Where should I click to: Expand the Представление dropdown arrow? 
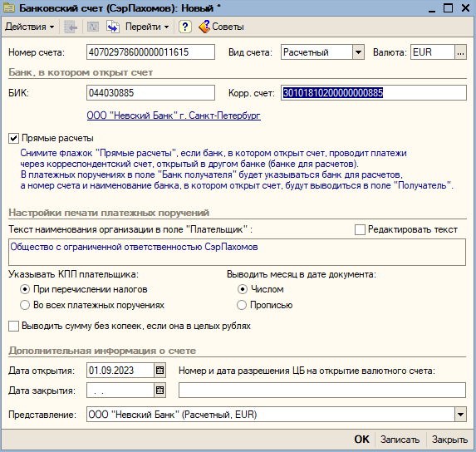tap(460, 415)
